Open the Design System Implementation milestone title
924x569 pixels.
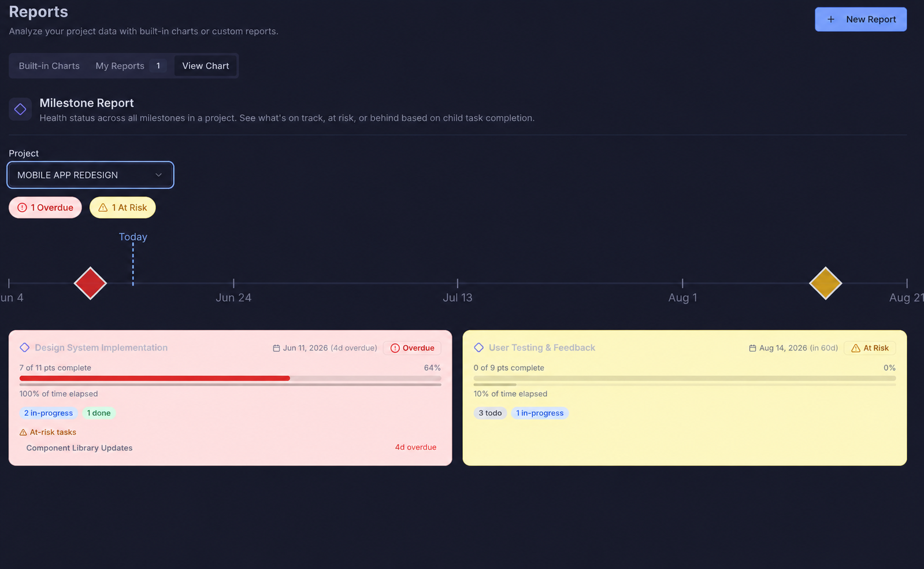(101, 348)
